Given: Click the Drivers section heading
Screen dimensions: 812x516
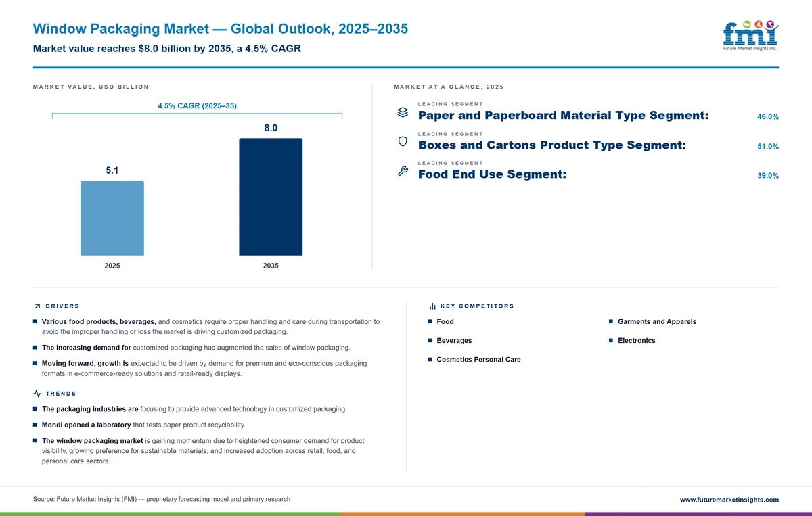Looking at the screenshot, I should click(62, 306).
